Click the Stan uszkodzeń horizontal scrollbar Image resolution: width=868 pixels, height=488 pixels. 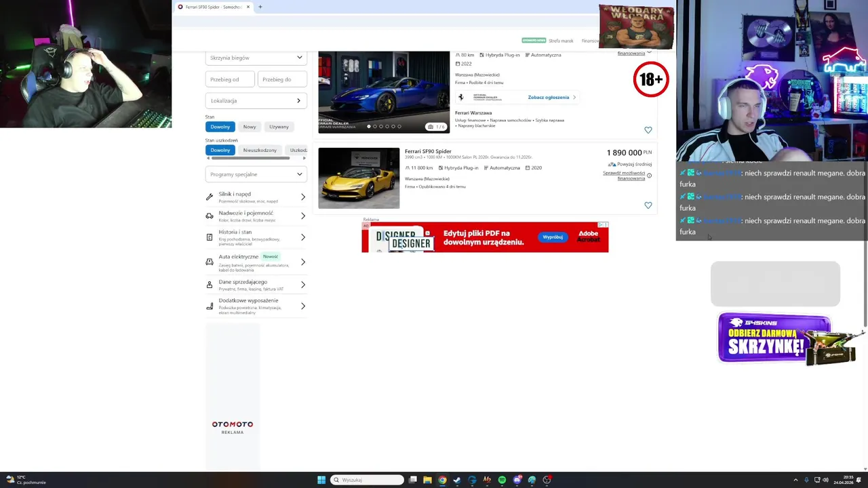(x=250, y=158)
